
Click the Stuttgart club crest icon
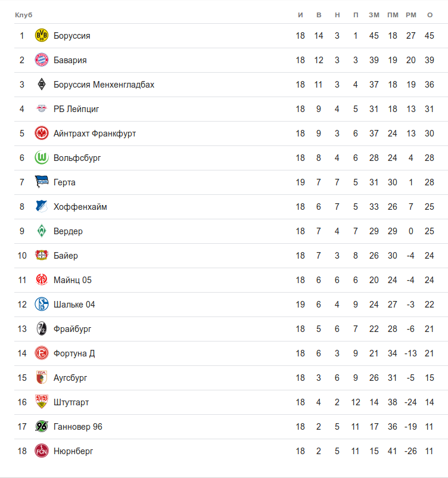coord(42,402)
